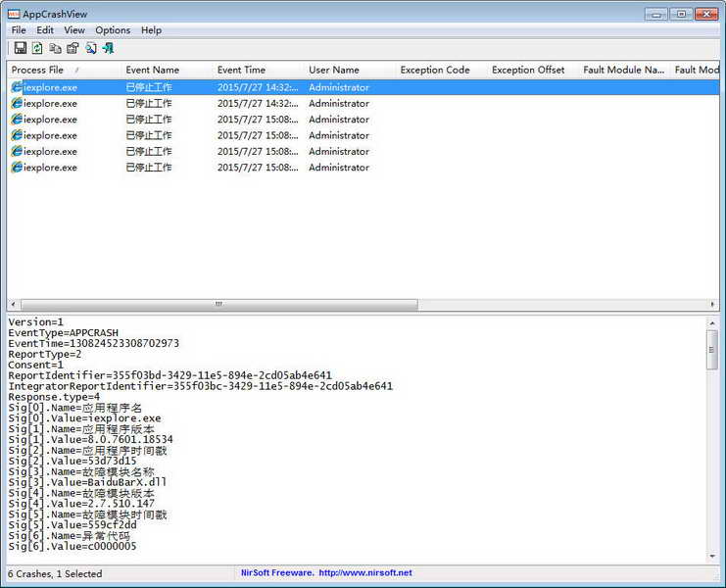Click the '6 Crashes, 1 Selected' status text
This screenshot has width=726, height=588.
point(55,573)
